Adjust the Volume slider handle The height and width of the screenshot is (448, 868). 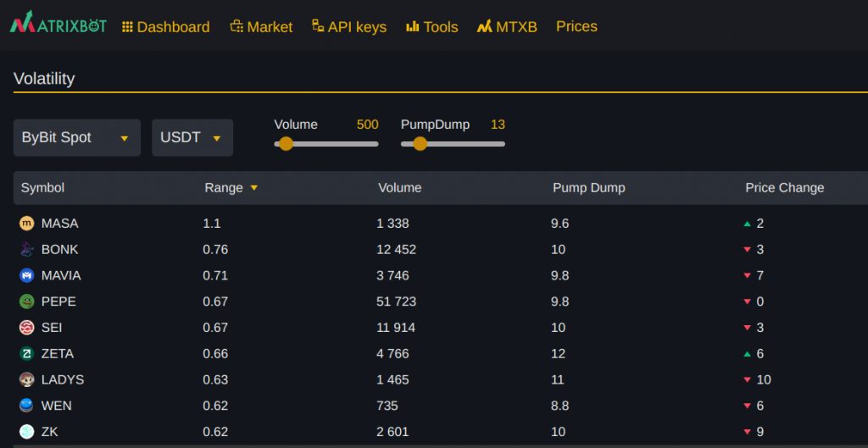286,144
